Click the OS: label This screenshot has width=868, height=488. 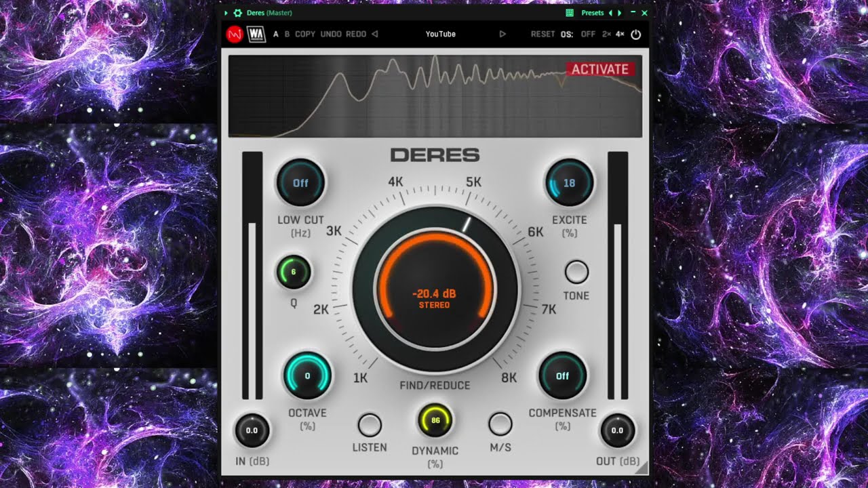(567, 34)
